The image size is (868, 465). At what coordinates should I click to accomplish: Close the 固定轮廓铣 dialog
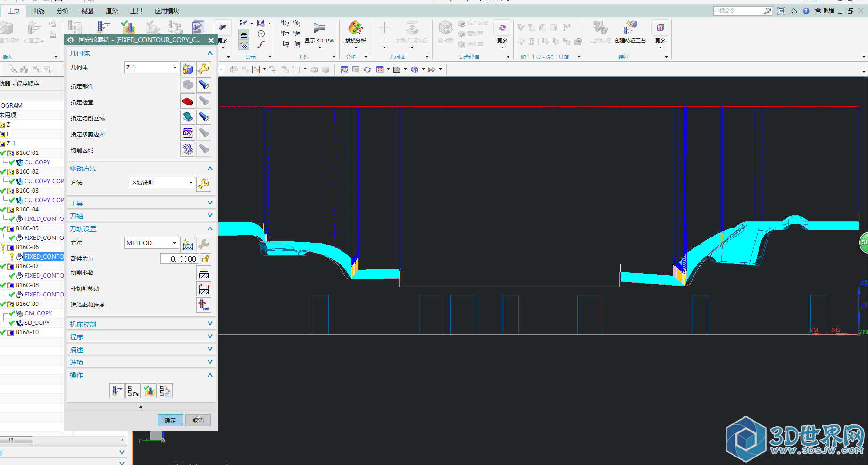(x=211, y=40)
